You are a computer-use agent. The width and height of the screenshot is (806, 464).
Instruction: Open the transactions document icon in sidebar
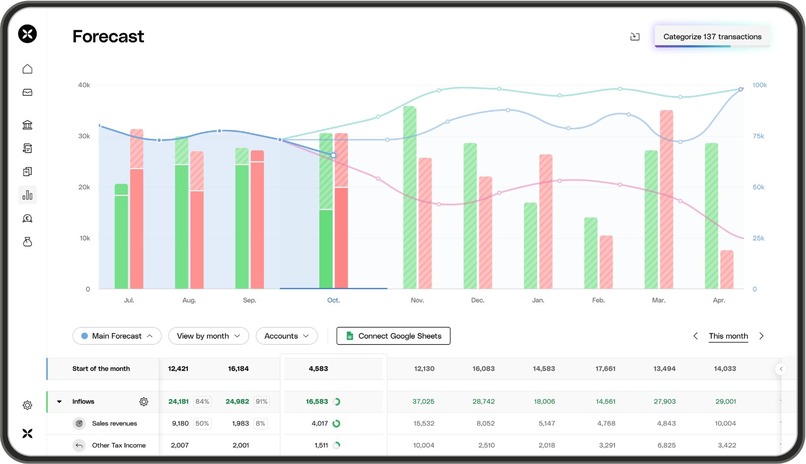coord(27,148)
